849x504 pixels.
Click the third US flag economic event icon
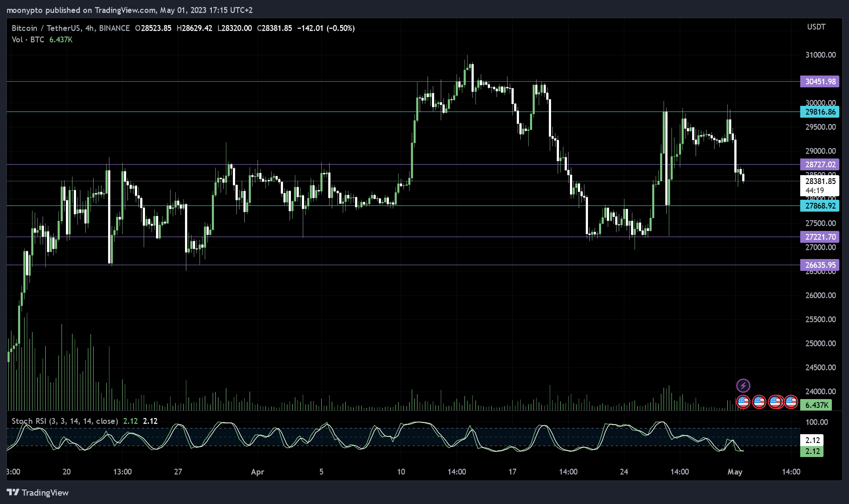775,402
